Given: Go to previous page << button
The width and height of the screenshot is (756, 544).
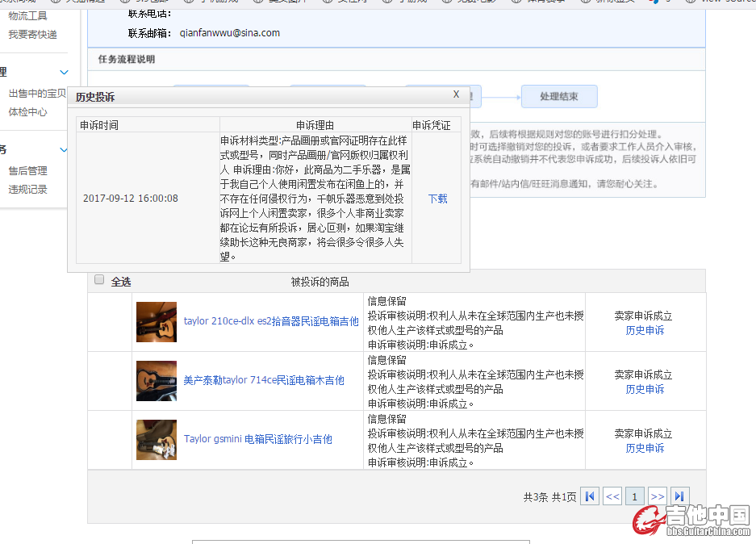Looking at the screenshot, I should click(612, 496).
